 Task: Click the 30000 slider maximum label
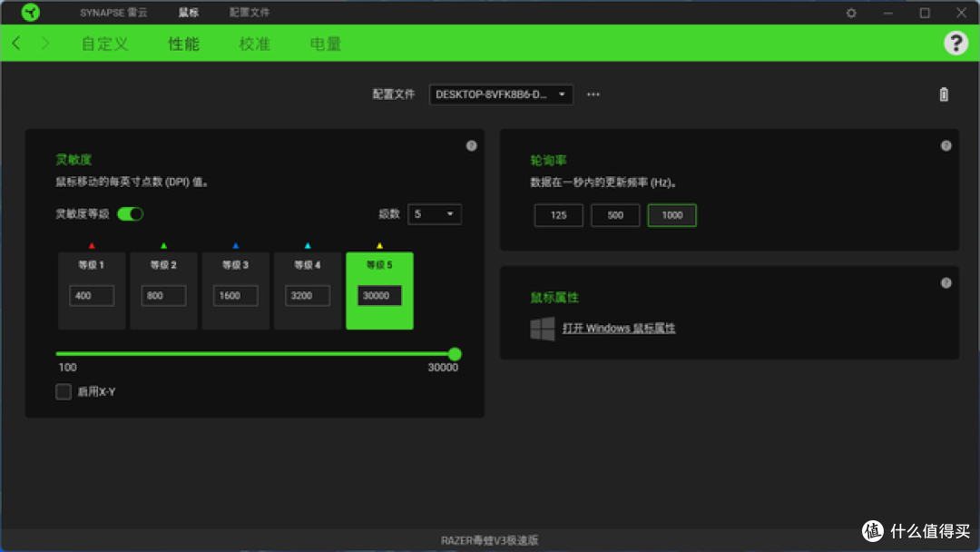(443, 368)
